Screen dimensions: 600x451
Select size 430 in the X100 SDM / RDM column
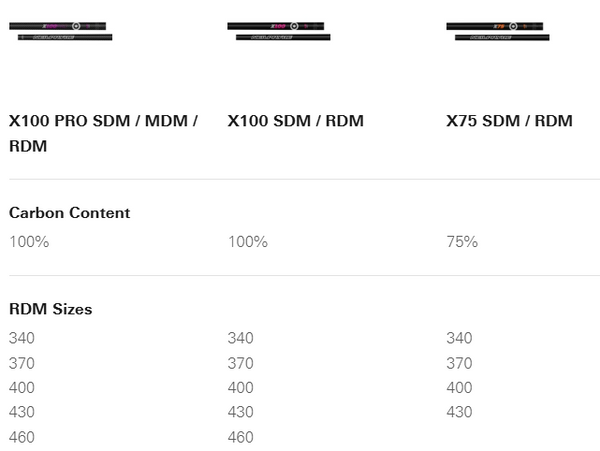[x=240, y=412]
